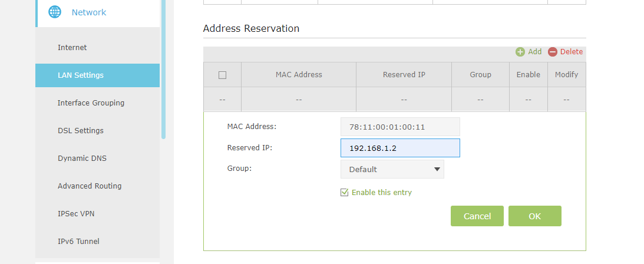The height and width of the screenshot is (264, 644).
Task: Click the OK button
Action: (x=535, y=216)
